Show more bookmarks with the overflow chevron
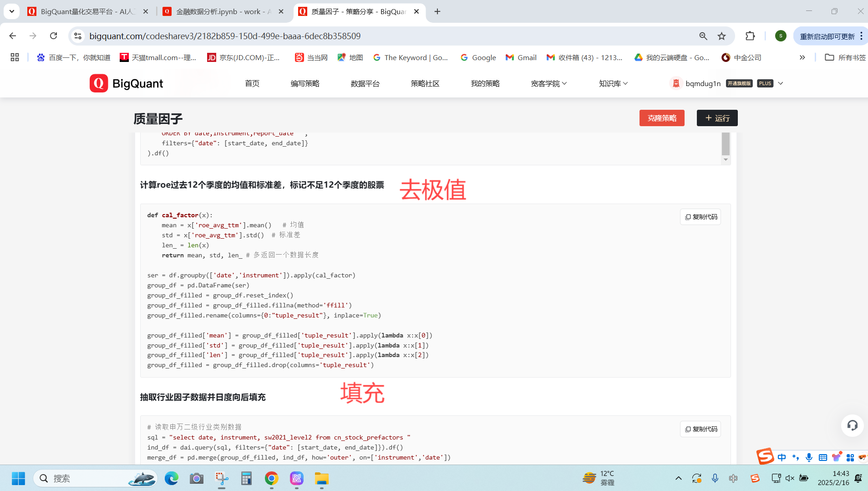The width and height of the screenshot is (868, 491). point(802,57)
